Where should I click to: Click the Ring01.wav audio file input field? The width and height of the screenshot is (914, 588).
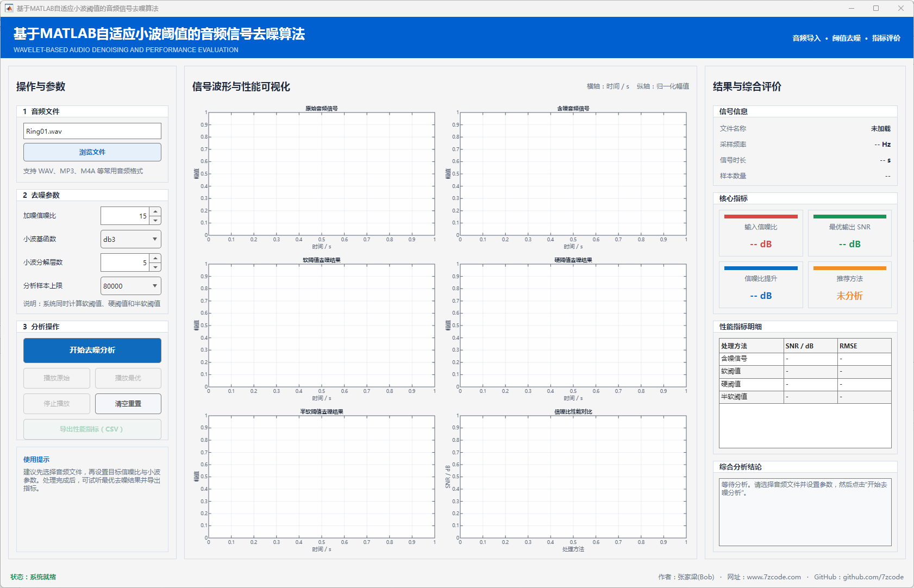(x=92, y=131)
